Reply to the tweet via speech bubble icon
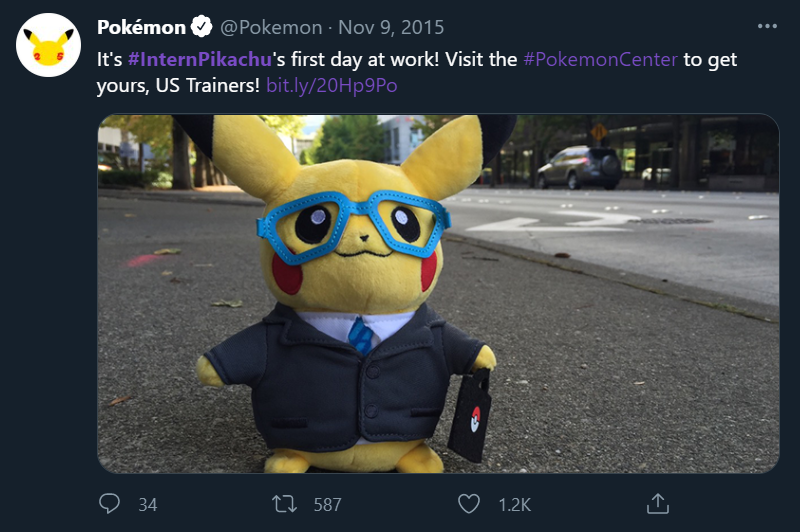Viewport: 800px width, 532px height. click(109, 504)
